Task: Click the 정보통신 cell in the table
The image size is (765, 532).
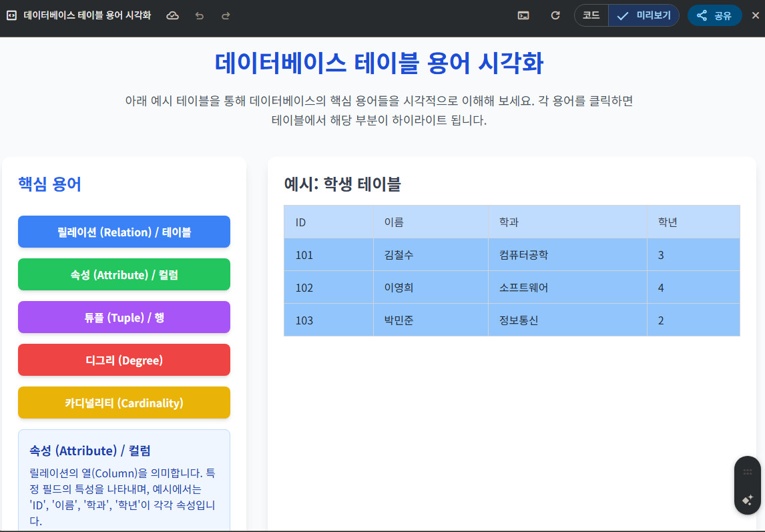Action: [x=519, y=320]
